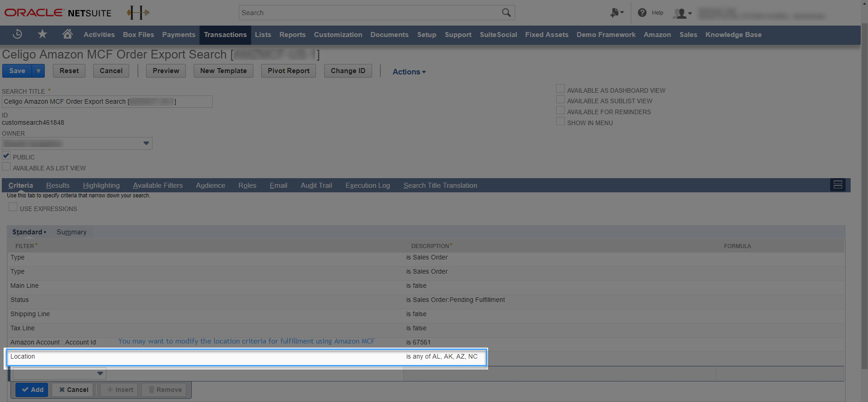Check Available as Sublist View
Viewport: 868px width, 402px height.
pos(560,100)
